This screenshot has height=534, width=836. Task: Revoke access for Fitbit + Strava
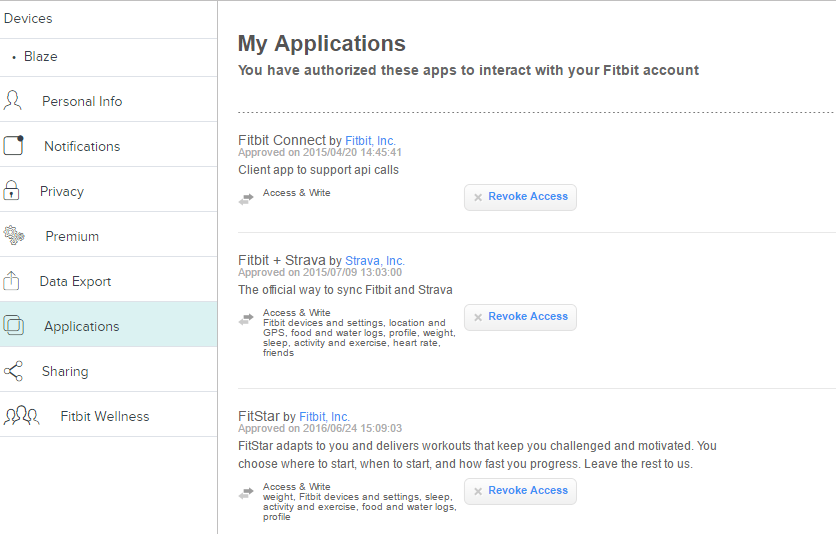point(520,317)
